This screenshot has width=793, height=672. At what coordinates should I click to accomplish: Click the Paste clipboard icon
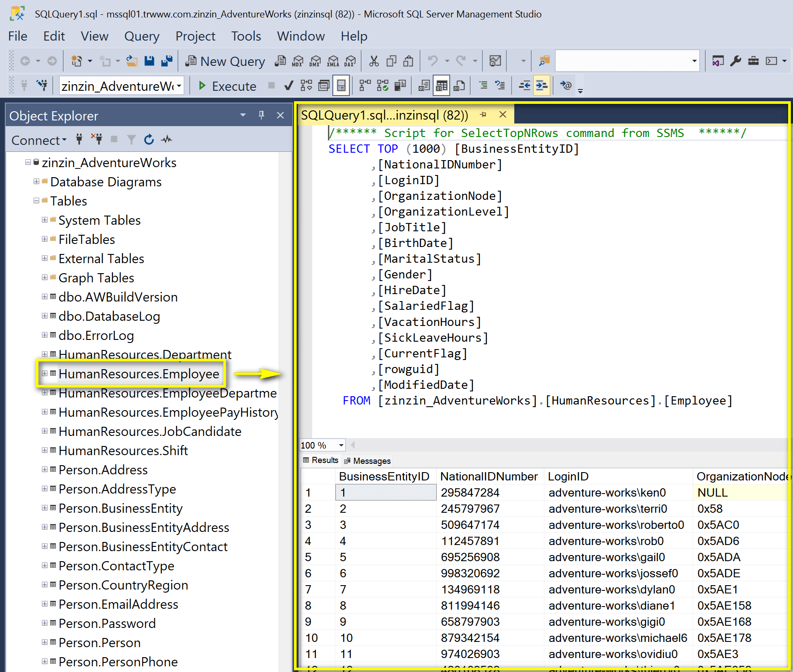click(408, 61)
